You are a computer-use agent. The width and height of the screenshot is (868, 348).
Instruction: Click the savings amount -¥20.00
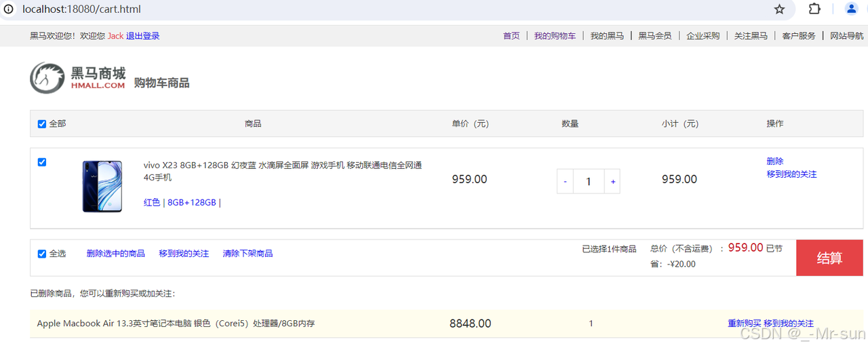click(682, 265)
